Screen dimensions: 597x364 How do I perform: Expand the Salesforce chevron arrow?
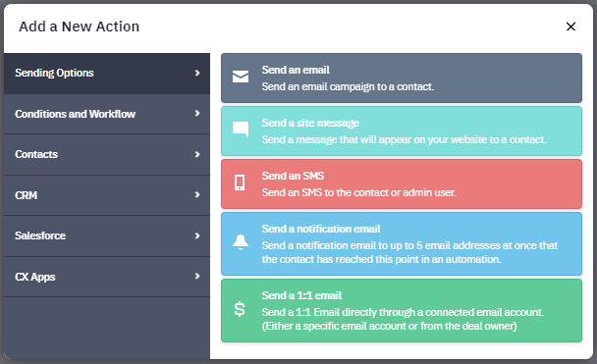(x=197, y=235)
